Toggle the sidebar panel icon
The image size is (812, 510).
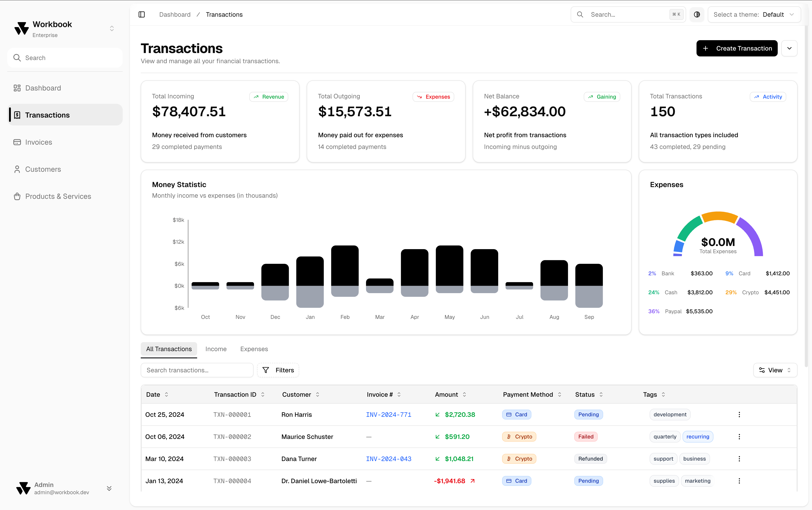tap(142, 14)
